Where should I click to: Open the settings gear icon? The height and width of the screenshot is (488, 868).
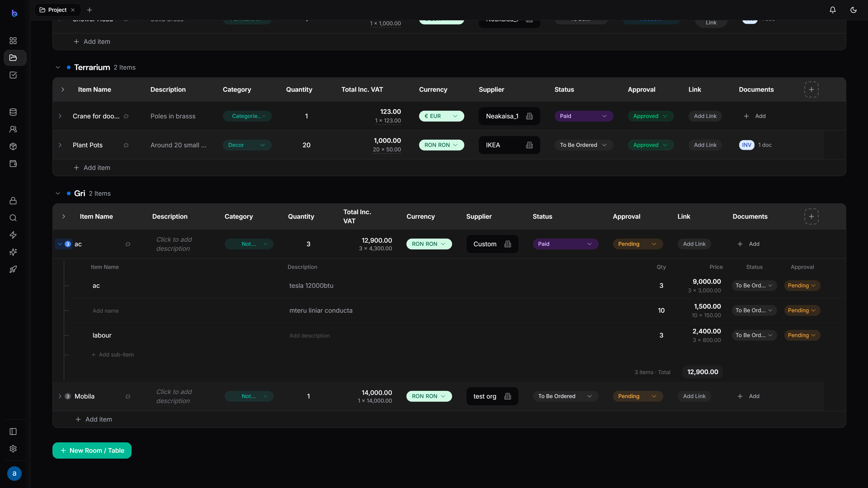point(13,449)
